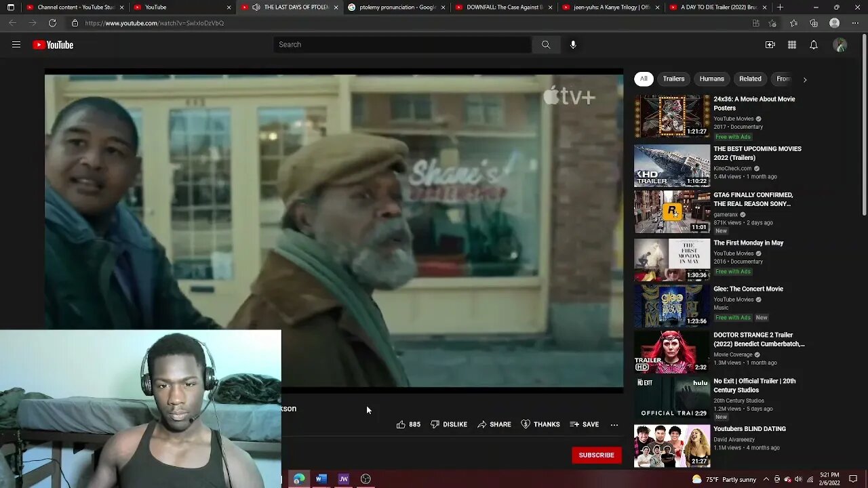Select the Trailers filter chip

pyautogui.click(x=673, y=79)
